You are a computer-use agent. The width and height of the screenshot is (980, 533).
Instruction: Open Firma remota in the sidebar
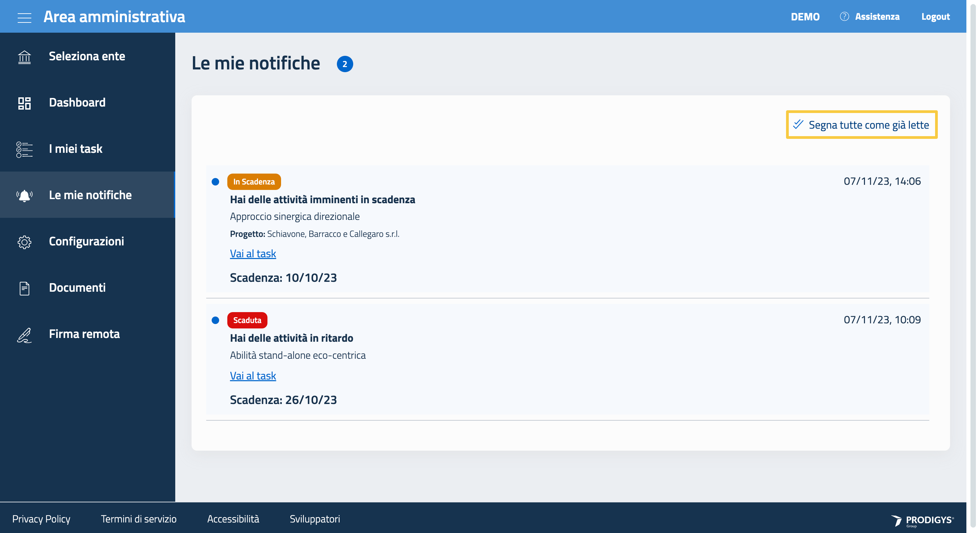tap(84, 334)
